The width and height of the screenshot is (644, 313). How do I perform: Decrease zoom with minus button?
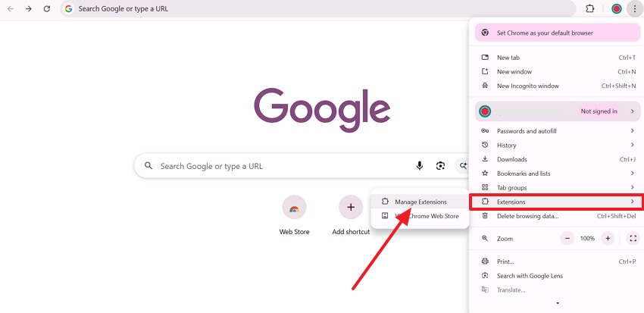(x=567, y=238)
